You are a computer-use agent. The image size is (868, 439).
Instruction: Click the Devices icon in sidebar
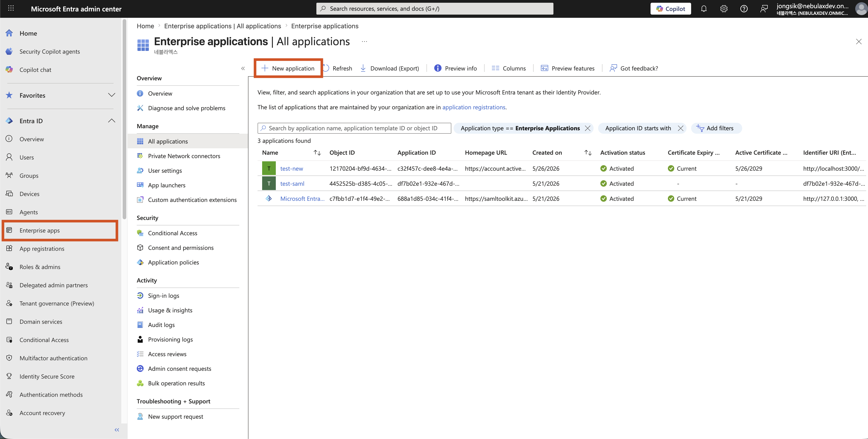click(9, 193)
